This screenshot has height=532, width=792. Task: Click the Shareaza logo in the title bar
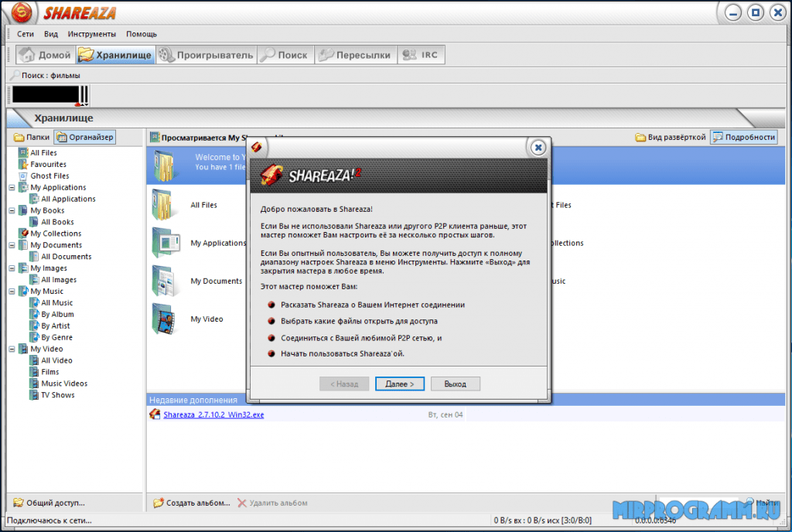tap(22, 12)
